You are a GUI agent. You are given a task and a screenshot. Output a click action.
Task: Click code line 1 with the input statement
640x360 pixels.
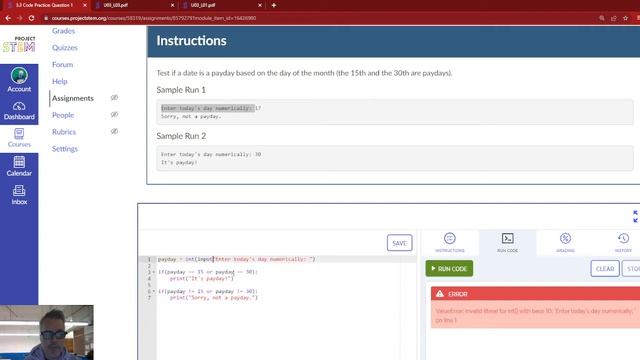pyautogui.click(x=236, y=259)
